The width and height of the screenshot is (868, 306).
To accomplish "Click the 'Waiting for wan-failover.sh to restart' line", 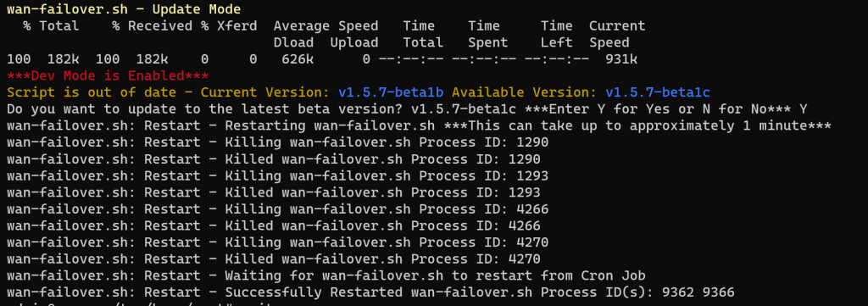I will [326, 275].
